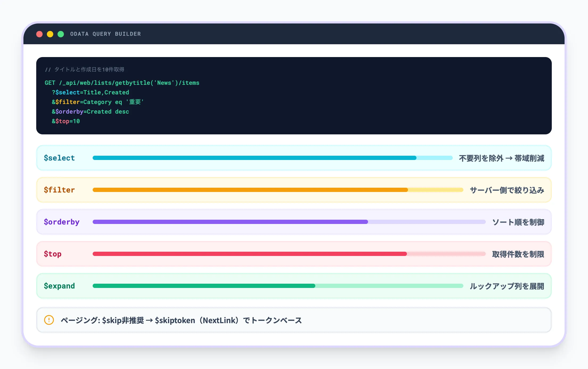Select the $expand parameter label
The width and height of the screenshot is (588, 369).
click(59, 286)
